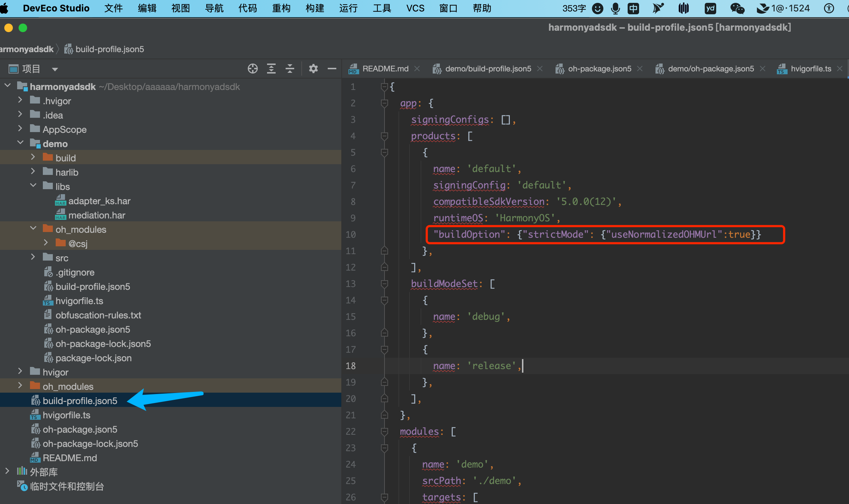849x504 pixels.
Task: Open the 构建 menu
Action: 315,8
